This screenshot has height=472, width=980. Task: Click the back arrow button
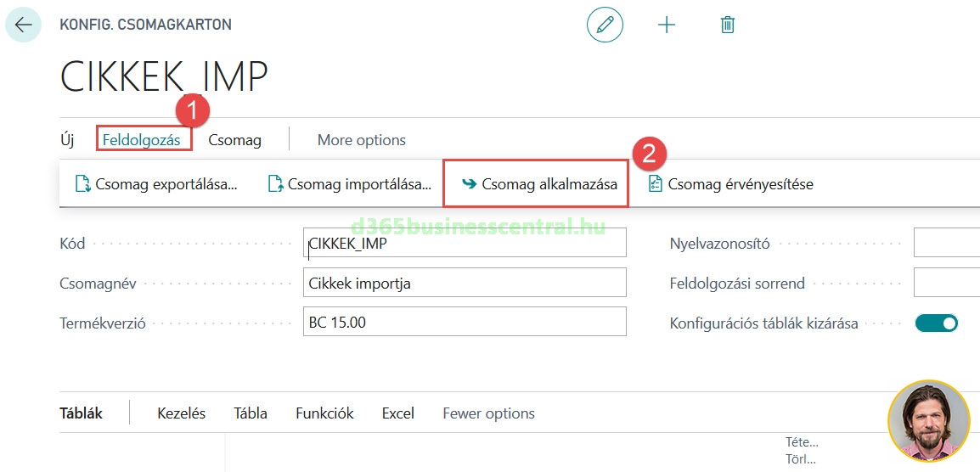click(23, 25)
